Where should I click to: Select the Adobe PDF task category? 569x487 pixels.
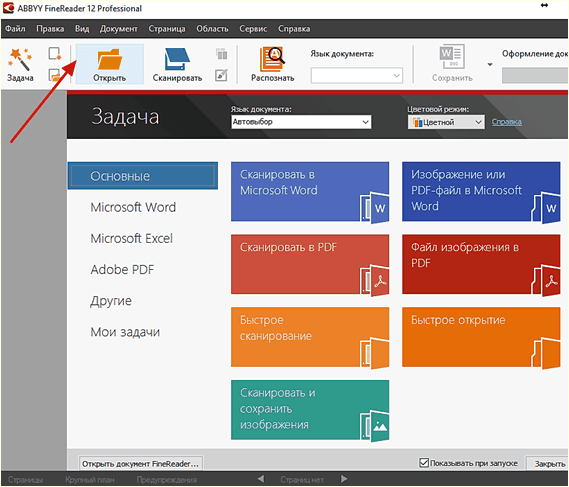coord(122,270)
